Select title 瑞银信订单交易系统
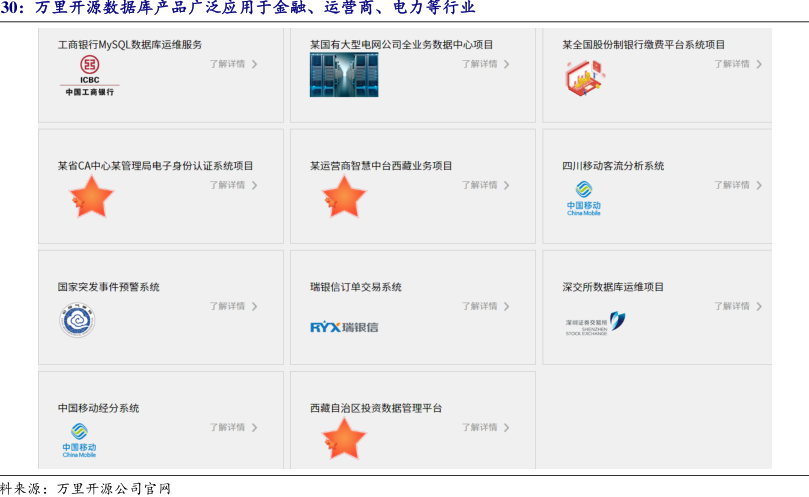 pyautogui.click(x=355, y=287)
